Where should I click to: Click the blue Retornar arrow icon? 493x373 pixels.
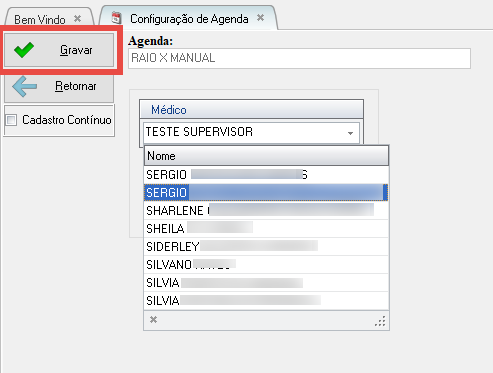24,86
